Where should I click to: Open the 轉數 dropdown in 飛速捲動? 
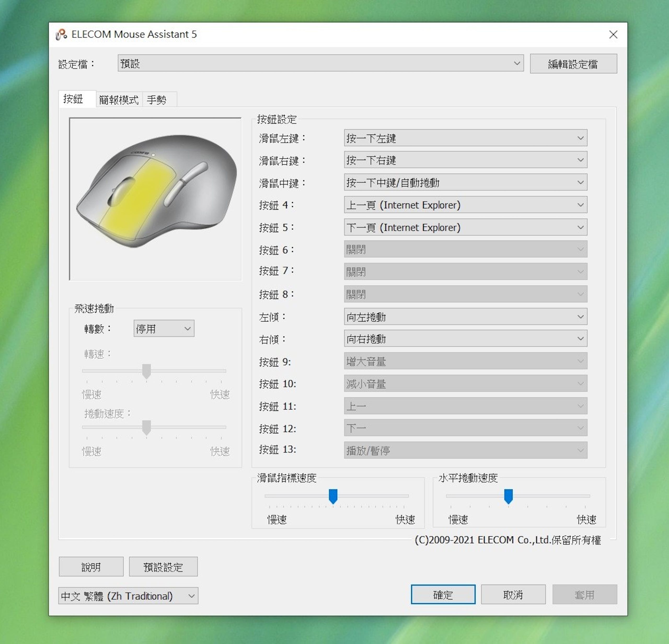[x=164, y=329]
